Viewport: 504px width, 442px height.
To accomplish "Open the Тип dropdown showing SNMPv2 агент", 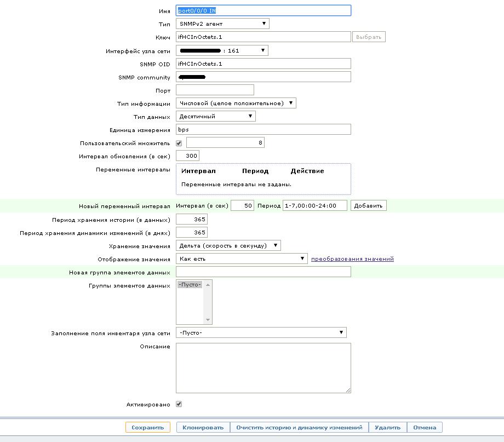I will pos(222,24).
